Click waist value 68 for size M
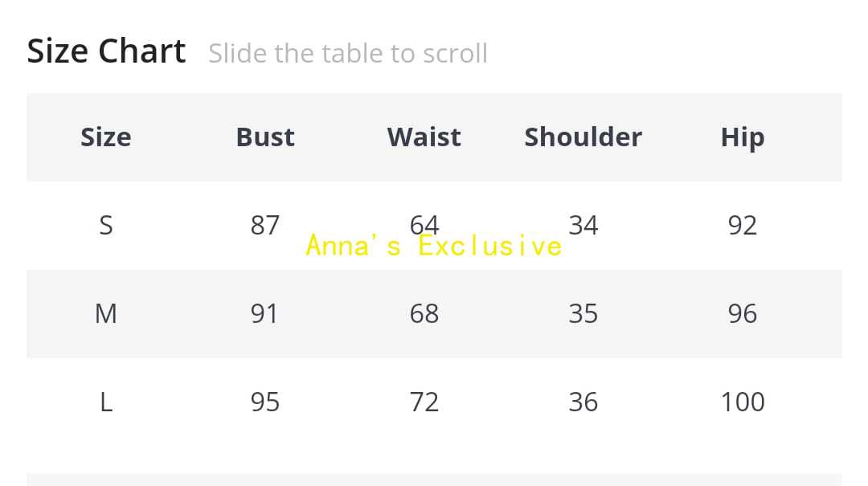The width and height of the screenshot is (868, 486). 424,313
